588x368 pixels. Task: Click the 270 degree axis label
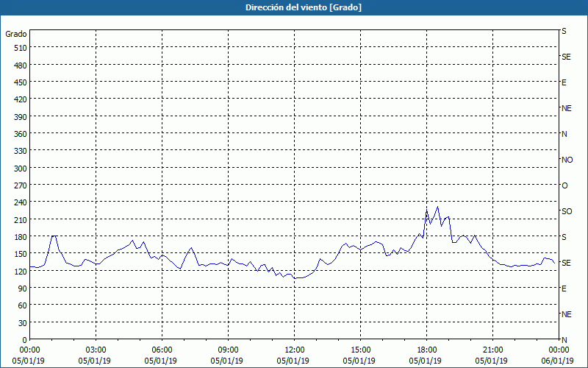21,185
